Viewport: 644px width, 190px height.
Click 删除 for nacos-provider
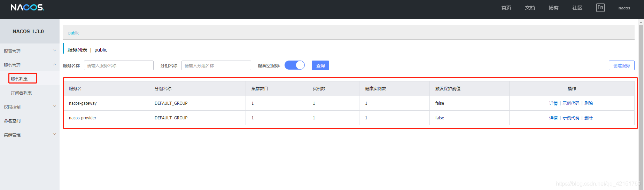[x=589, y=118]
